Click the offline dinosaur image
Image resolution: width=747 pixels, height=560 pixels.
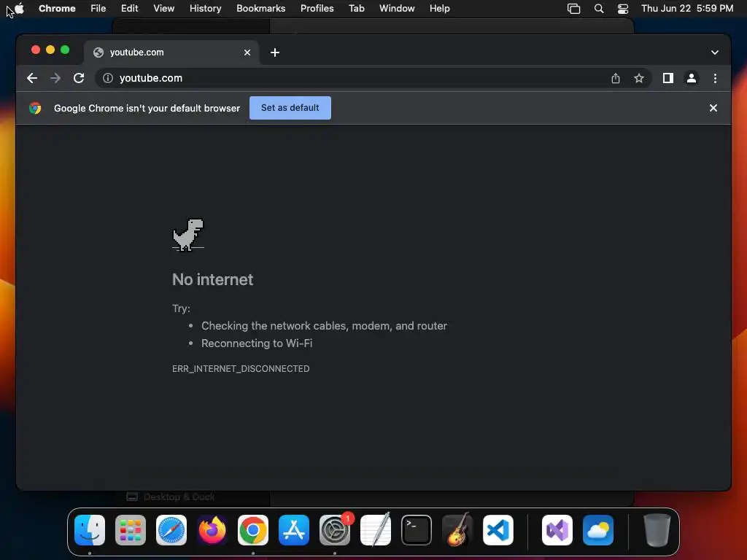188,234
